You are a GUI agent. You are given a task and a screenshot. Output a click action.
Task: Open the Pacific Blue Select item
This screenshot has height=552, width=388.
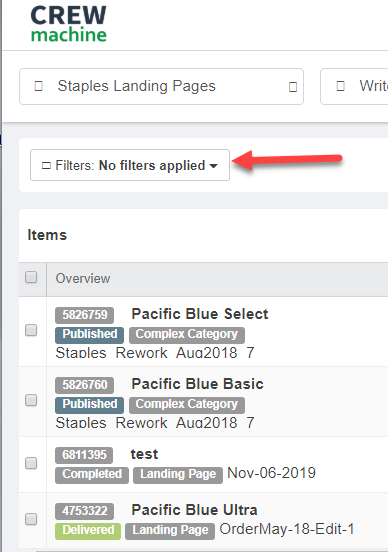tap(200, 314)
